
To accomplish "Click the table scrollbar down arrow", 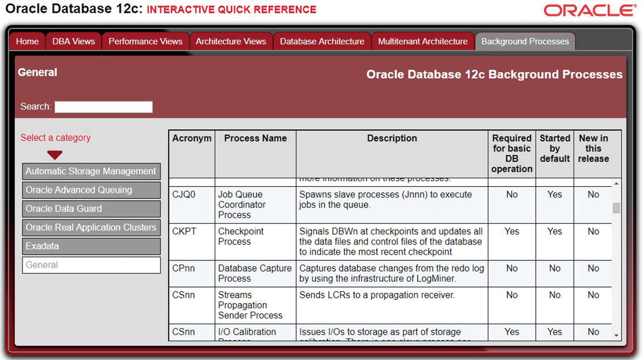I will (x=616, y=336).
